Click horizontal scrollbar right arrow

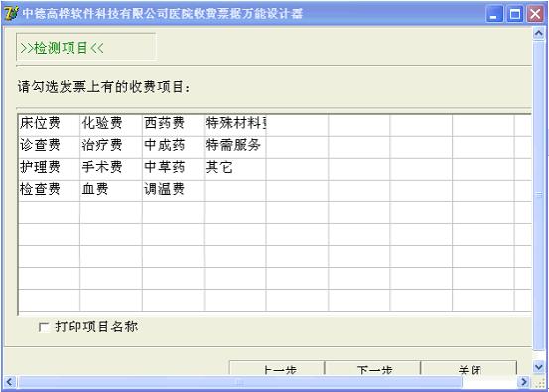524,381
